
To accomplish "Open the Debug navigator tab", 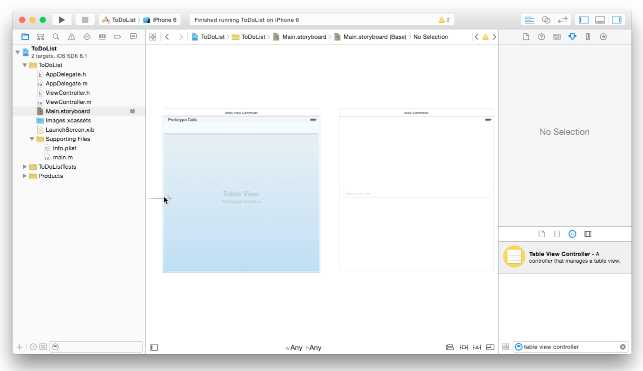I will (x=102, y=36).
